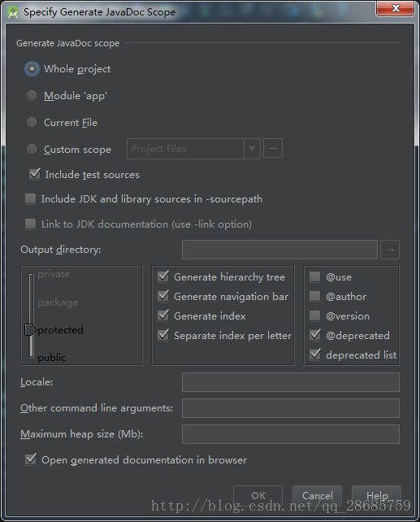
Task: Expand the Project Files scope dropdown
Action: [252, 149]
